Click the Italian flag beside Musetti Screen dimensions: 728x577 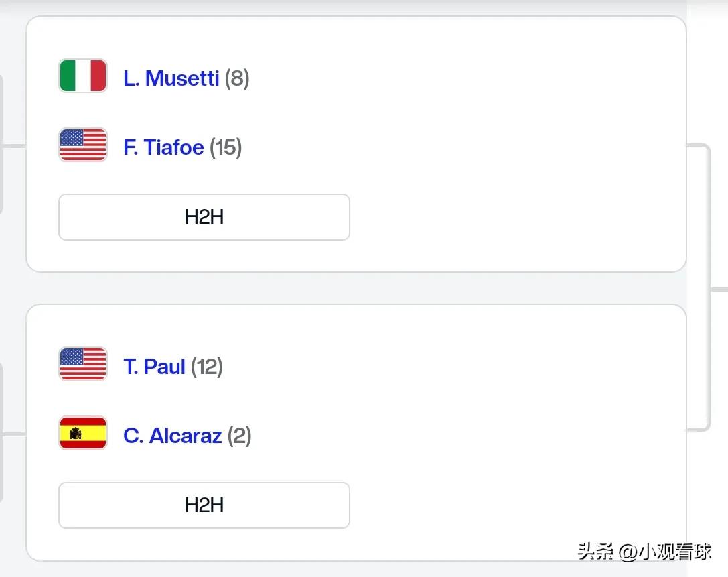point(83,76)
